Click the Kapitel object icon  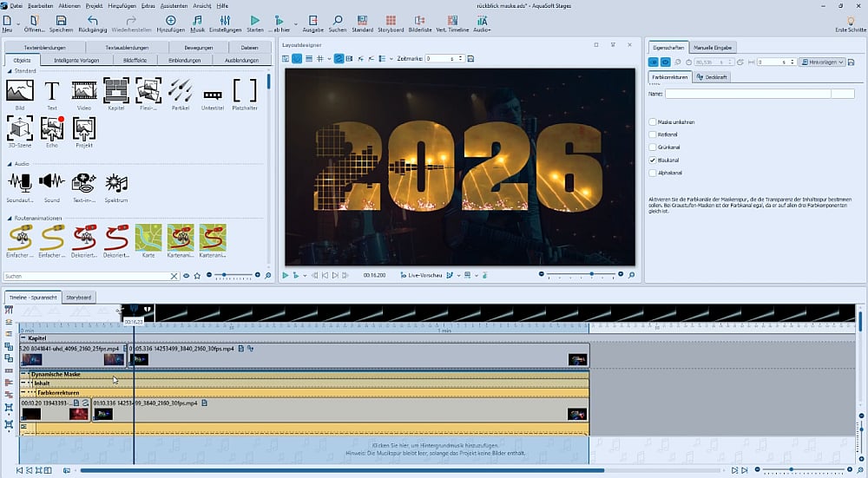click(116, 90)
